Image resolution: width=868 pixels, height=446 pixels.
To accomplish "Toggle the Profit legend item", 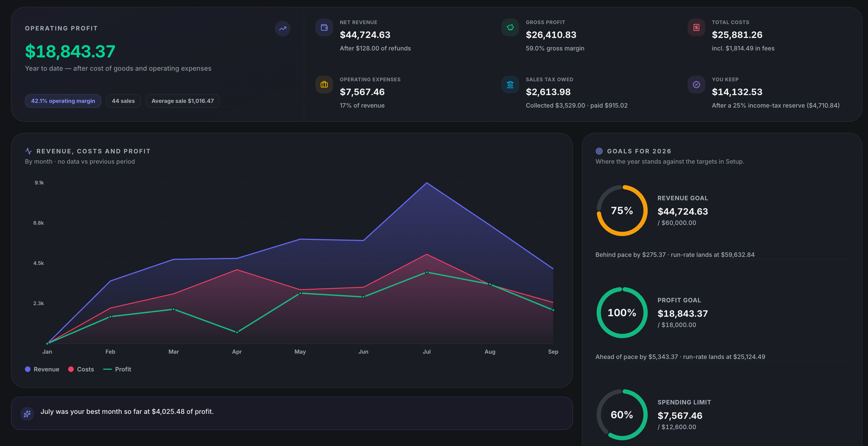I will [117, 369].
